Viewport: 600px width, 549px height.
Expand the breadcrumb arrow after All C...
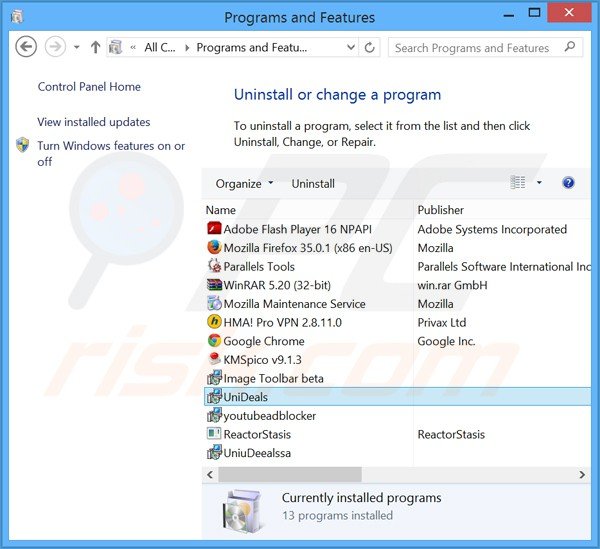point(187,48)
